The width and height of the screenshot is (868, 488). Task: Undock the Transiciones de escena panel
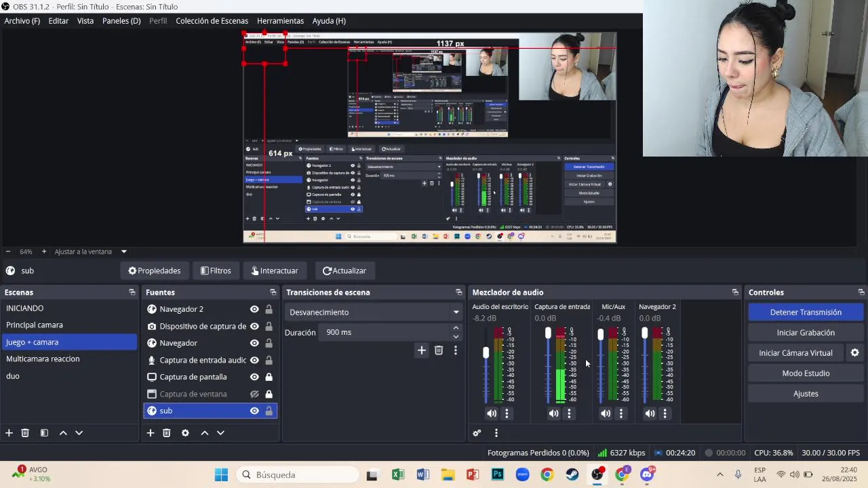tap(459, 292)
